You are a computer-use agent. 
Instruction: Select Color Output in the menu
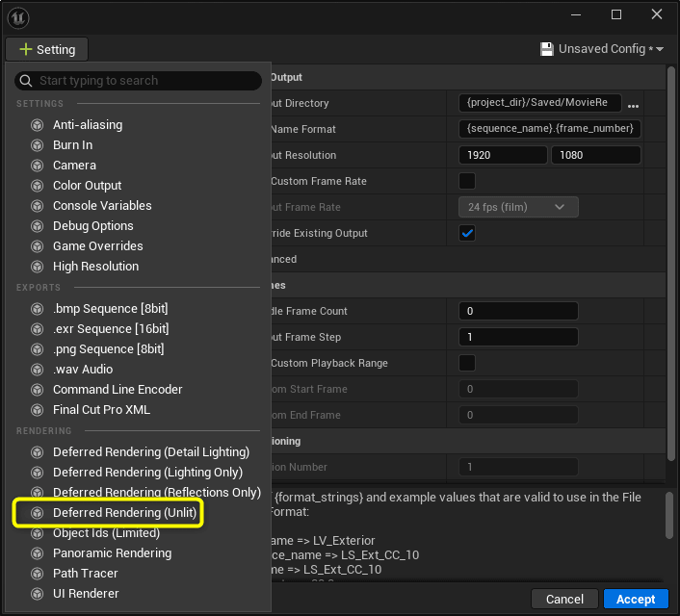[88, 186]
